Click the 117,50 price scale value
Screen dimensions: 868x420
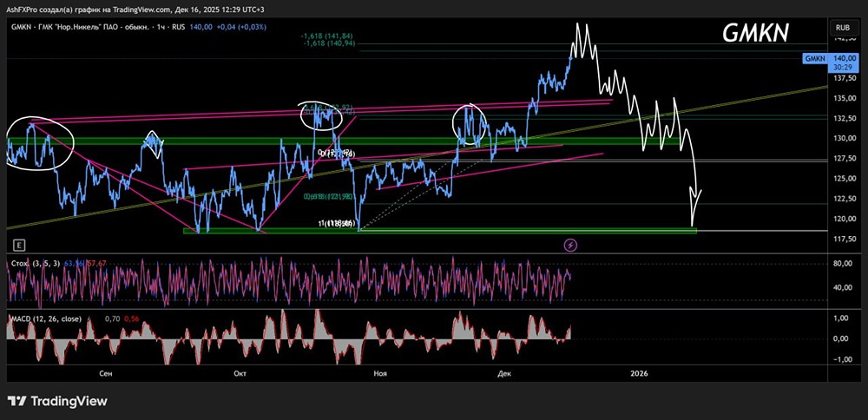tap(844, 239)
